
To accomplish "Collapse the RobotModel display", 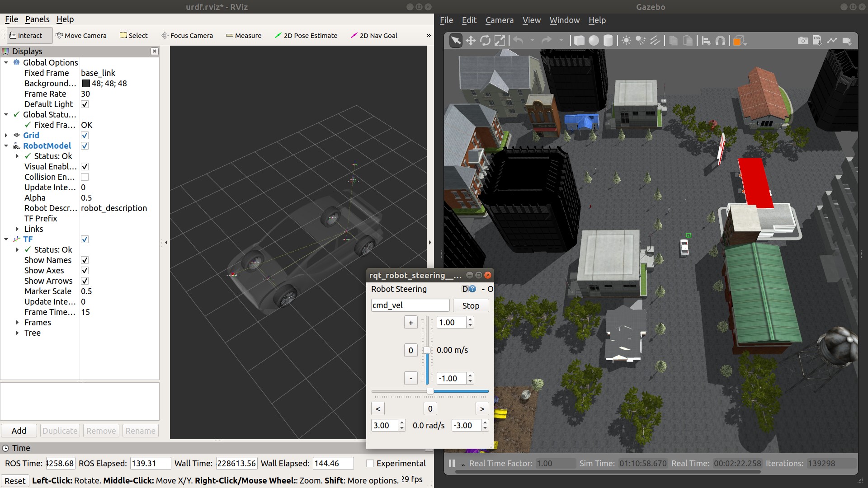I will [x=6, y=146].
